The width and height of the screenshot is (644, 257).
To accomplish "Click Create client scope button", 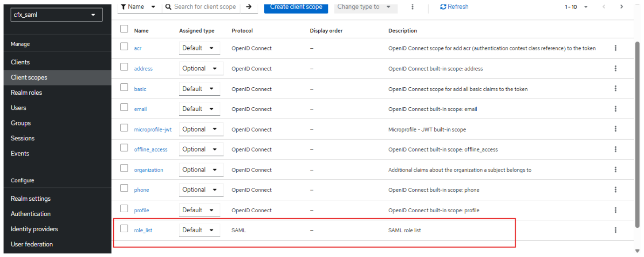I will coord(296,7).
